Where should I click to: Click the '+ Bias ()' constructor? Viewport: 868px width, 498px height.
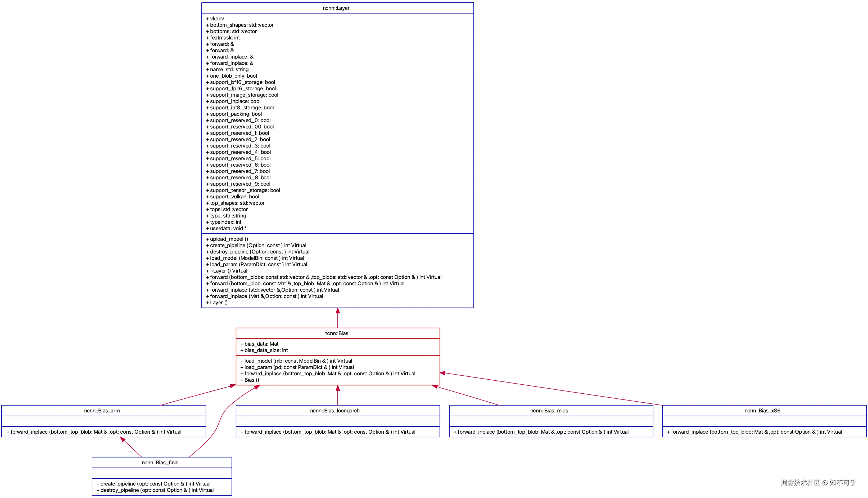(x=250, y=380)
